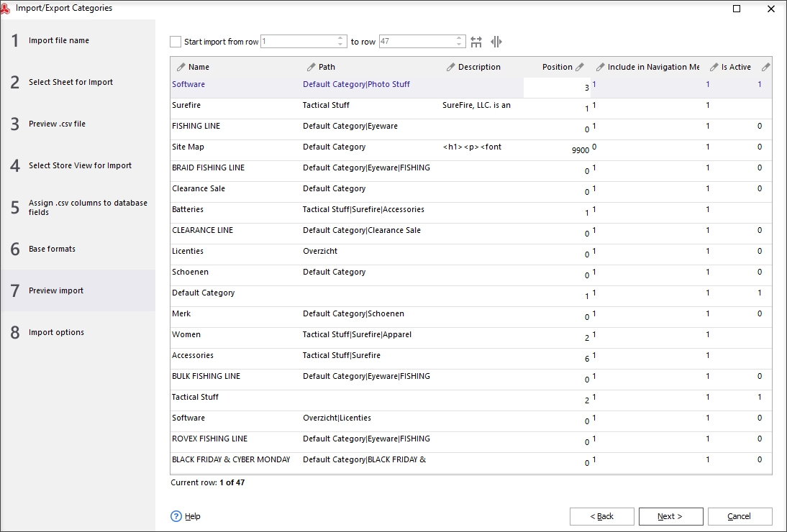
Task: Click the 'to row' number field
Action: click(x=417, y=42)
